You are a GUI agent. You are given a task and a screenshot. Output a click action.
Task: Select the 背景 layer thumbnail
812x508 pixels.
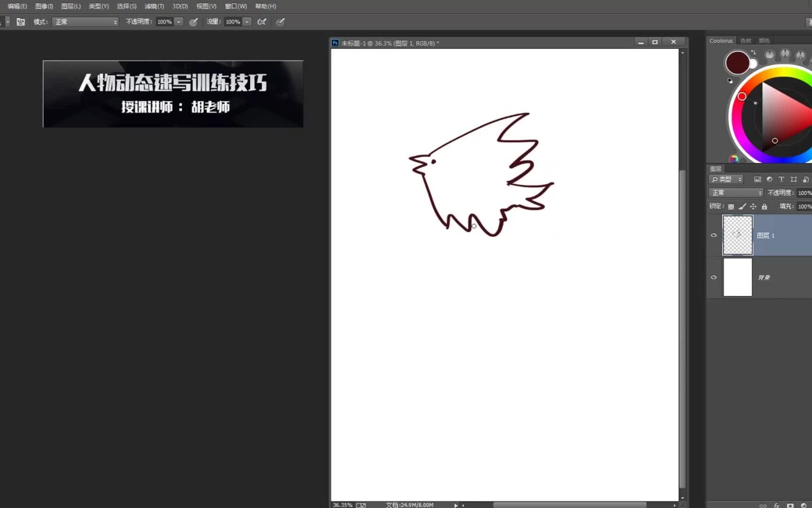tap(737, 277)
